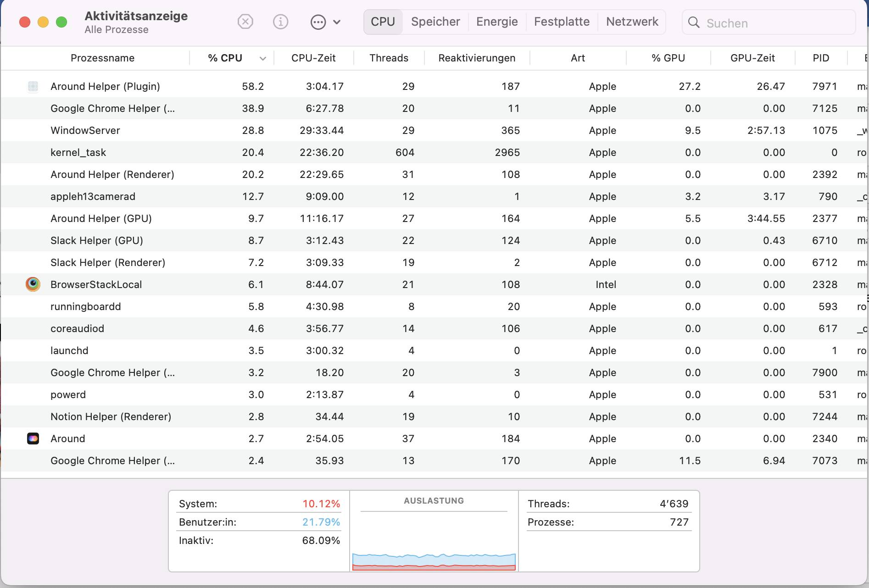Select Google Chrome Helper row with PID 7073

pyautogui.click(x=434, y=460)
